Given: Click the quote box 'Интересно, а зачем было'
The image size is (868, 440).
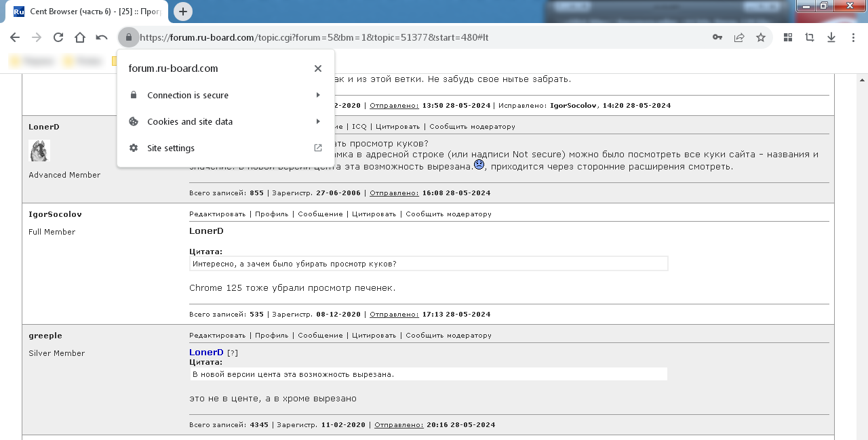Looking at the screenshot, I should pos(429,263).
